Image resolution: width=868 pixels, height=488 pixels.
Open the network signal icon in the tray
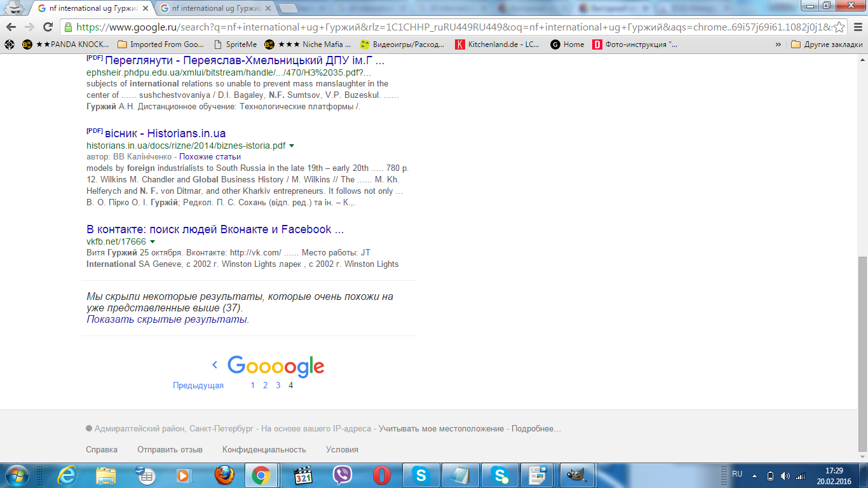(801, 475)
